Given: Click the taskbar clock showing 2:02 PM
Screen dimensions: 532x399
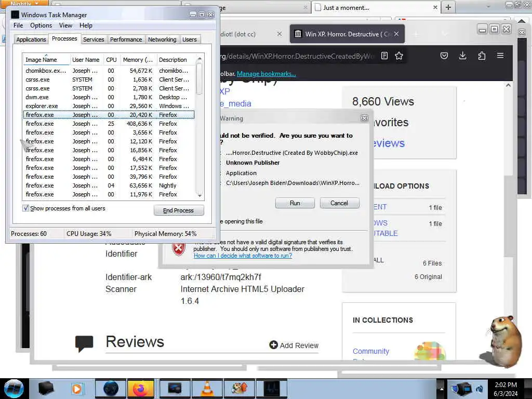Looking at the screenshot, I should (506, 389).
